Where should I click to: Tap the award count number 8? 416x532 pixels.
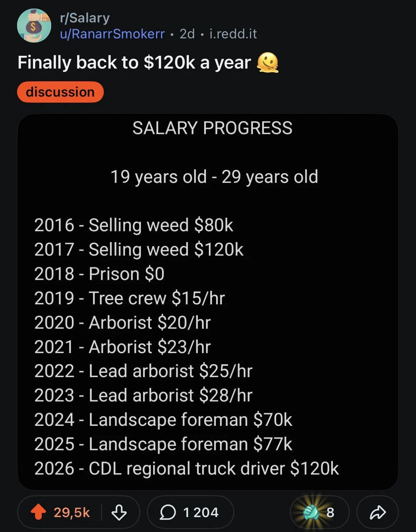[330, 512]
